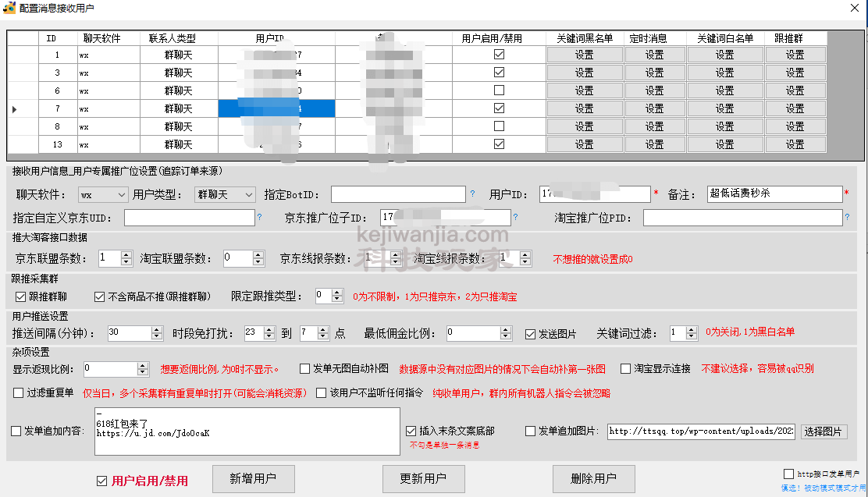Click the 指定BotID input field
This screenshot has height=497, width=868.
tap(398, 194)
